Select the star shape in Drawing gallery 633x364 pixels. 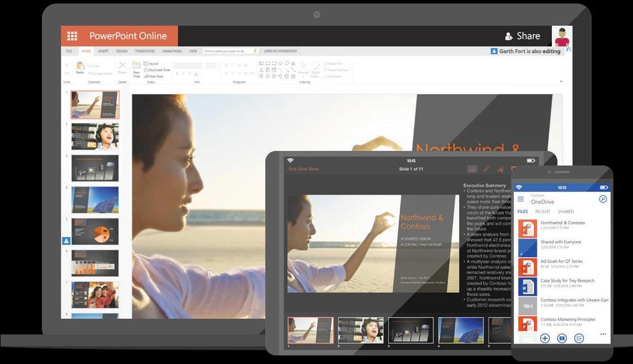[293, 64]
